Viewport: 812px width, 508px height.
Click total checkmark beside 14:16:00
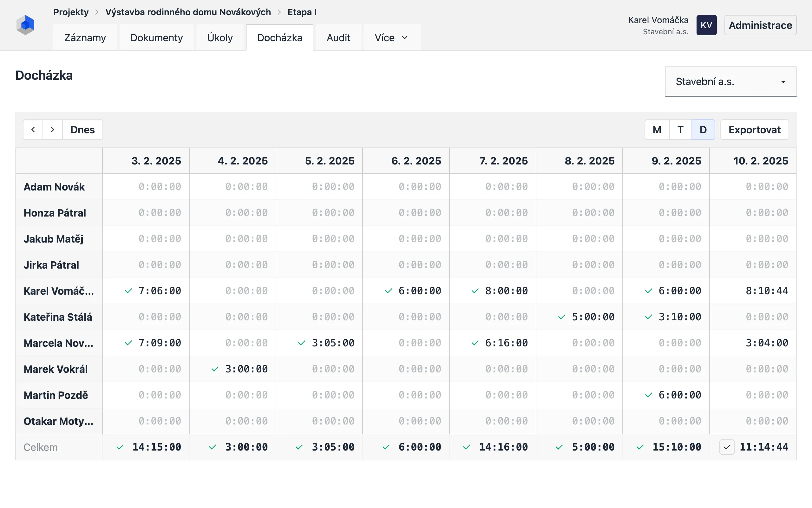pos(466,447)
